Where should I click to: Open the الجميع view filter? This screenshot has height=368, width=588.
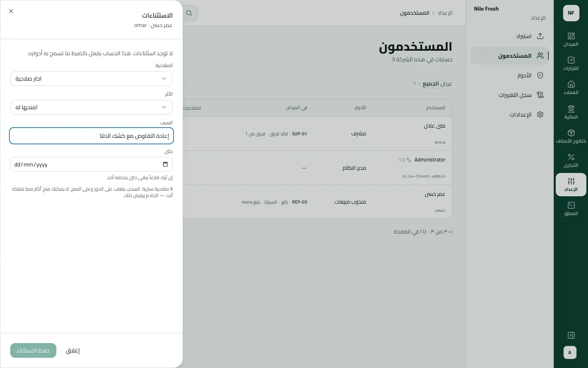point(431,84)
